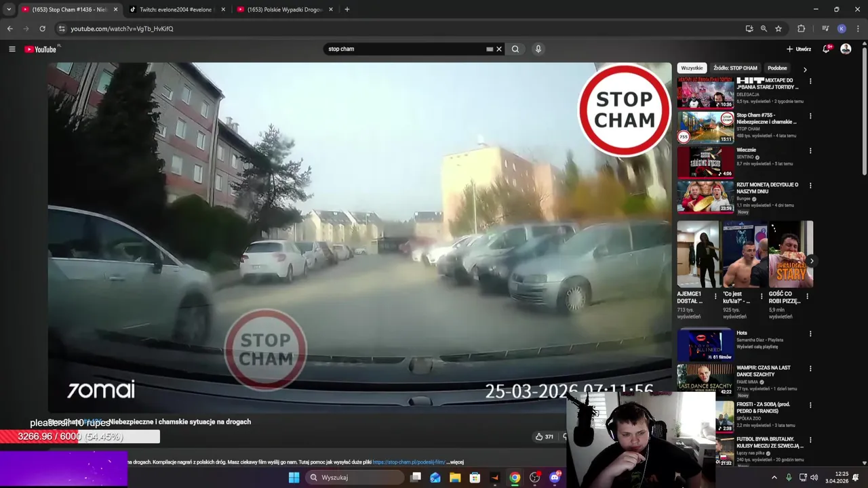
Task: Open GOŚĆ CO ROBI PIZZĘ short
Action: (790, 254)
